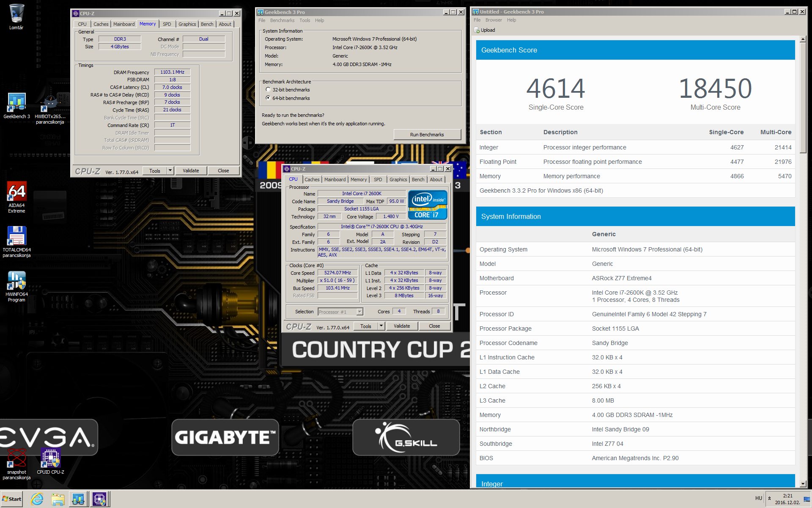Image resolution: width=812 pixels, height=508 pixels.
Task: Click CPU-Z memory window title icon
Action: coord(76,13)
